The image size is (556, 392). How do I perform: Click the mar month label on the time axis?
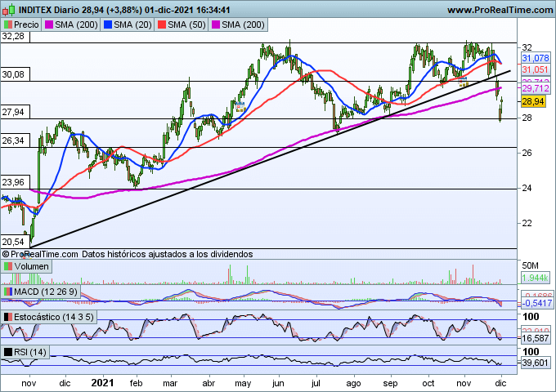pyautogui.click(x=170, y=384)
